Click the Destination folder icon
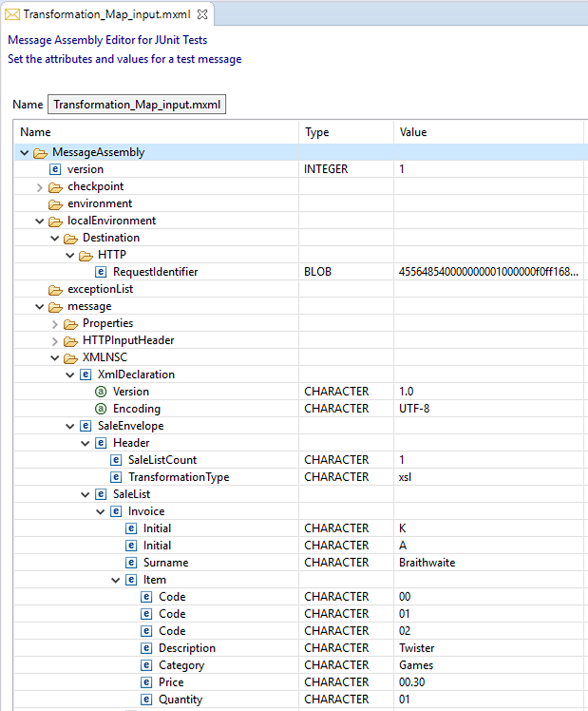The image size is (588, 711). 70,239
